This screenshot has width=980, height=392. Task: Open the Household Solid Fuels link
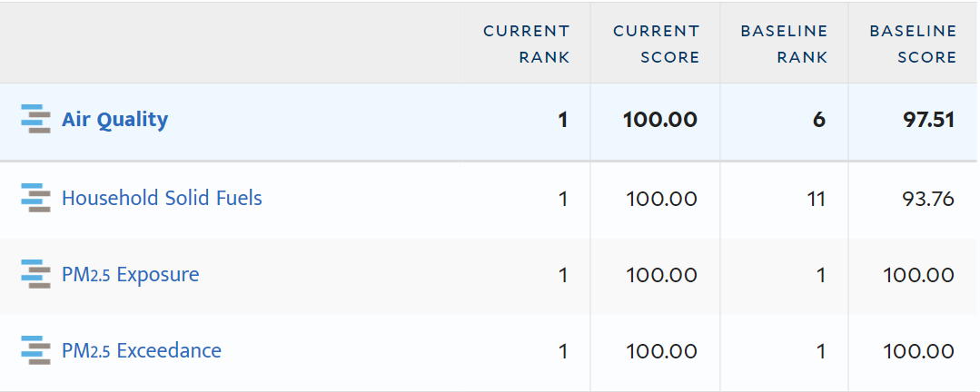tap(162, 198)
